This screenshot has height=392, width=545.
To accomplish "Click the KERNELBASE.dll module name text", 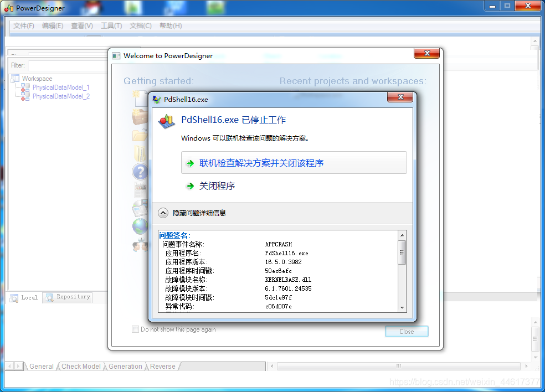I will 288,280.
